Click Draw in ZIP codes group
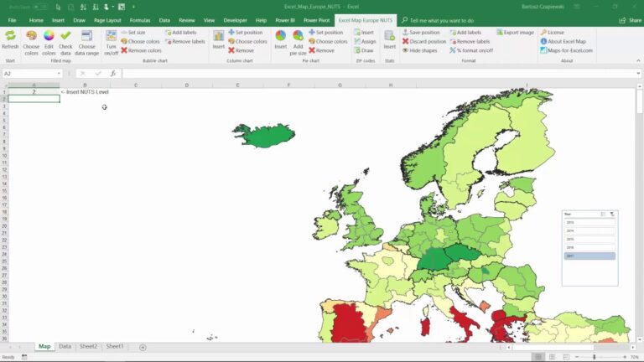This screenshot has width=644, height=362. 364,50
